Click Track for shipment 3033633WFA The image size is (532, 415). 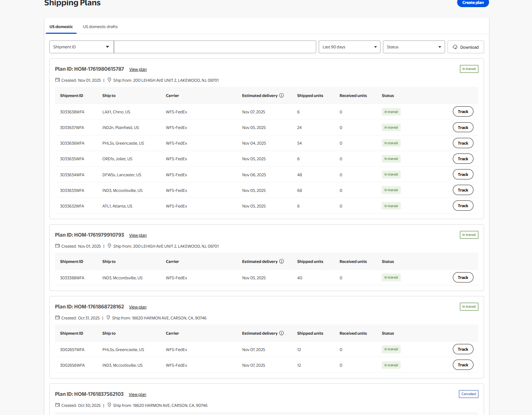[463, 190]
